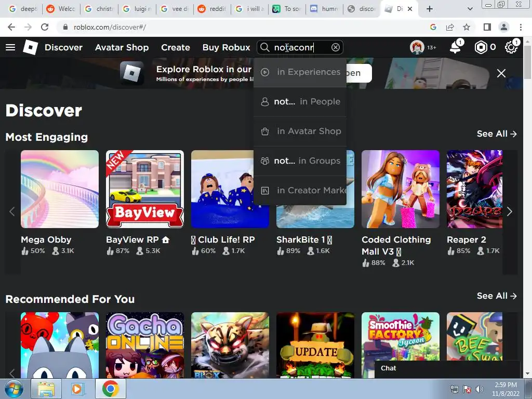Click the Roblox logo icon

[30, 47]
